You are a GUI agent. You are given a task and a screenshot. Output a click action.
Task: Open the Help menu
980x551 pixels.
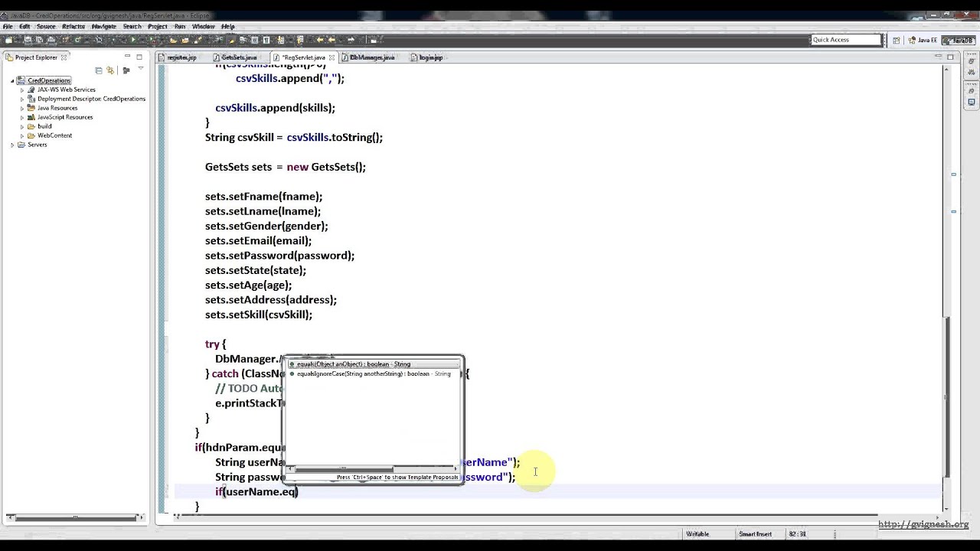pyautogui.click(x=227, y=26)
